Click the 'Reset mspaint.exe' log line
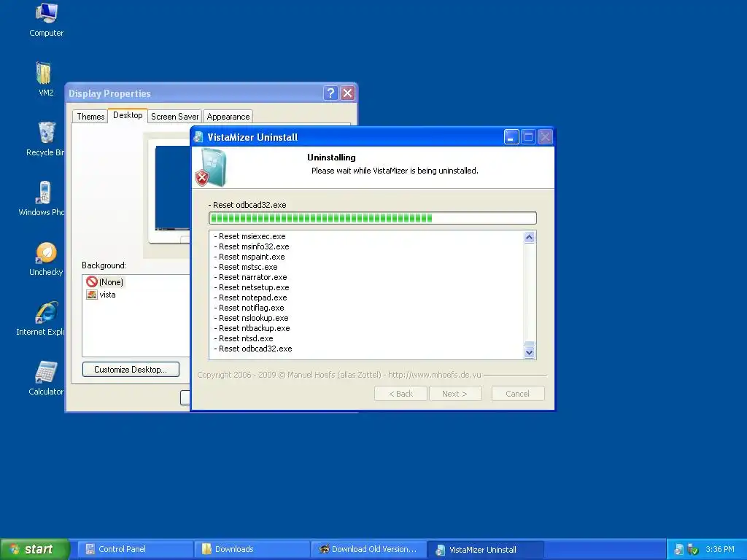 (249, 257)
